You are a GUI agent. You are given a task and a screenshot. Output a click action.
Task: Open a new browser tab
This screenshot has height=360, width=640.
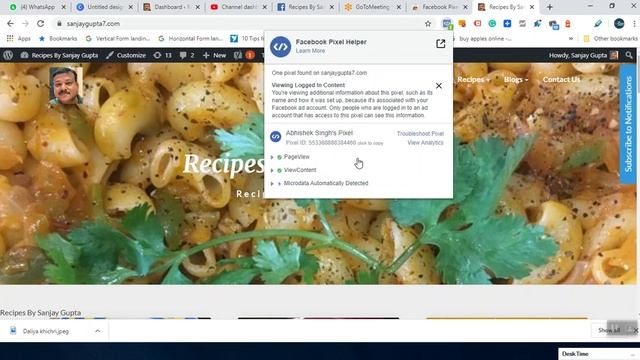click(x=550, y=7)
